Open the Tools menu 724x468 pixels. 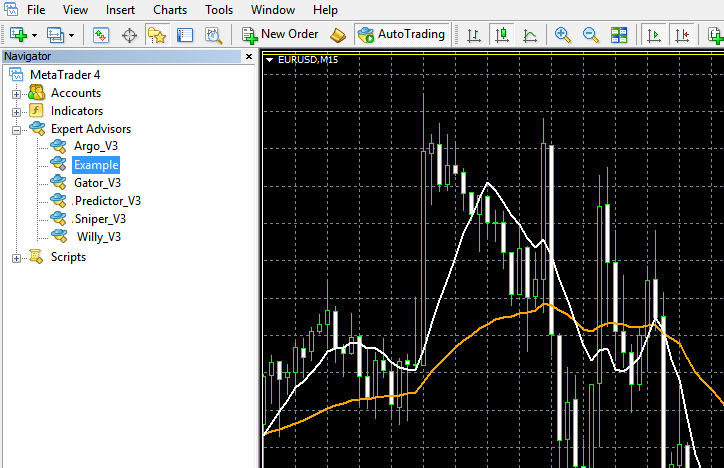pyautogui.click(x=219, y=10)
